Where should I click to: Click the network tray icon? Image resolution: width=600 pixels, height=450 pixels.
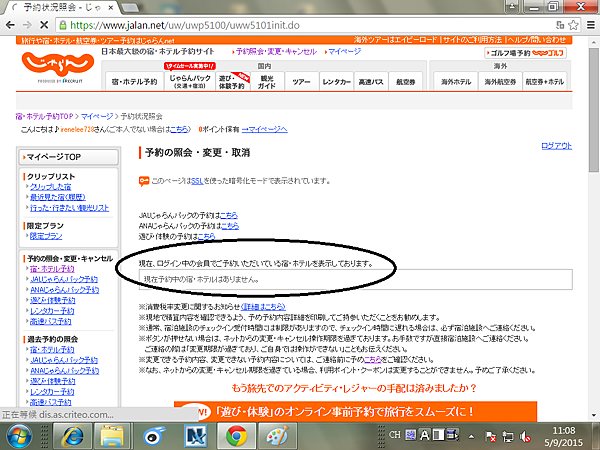(508, 436)
